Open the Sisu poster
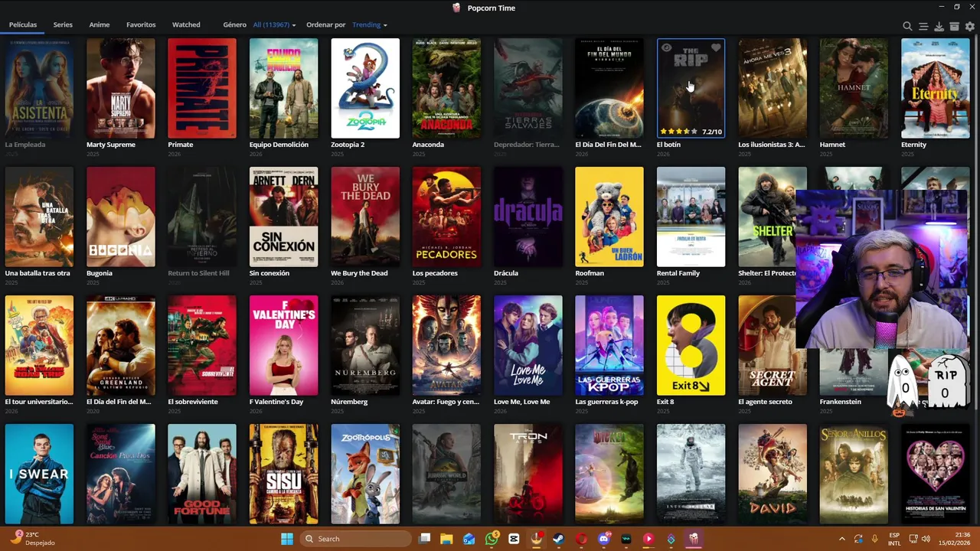The height and width of the screenshot is (551, 980). click(x=283, y=474)
